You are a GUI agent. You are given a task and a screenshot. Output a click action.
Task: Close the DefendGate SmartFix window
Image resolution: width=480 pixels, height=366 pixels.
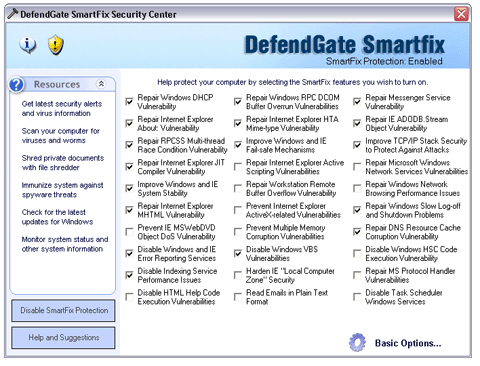[x=461, y=14]
